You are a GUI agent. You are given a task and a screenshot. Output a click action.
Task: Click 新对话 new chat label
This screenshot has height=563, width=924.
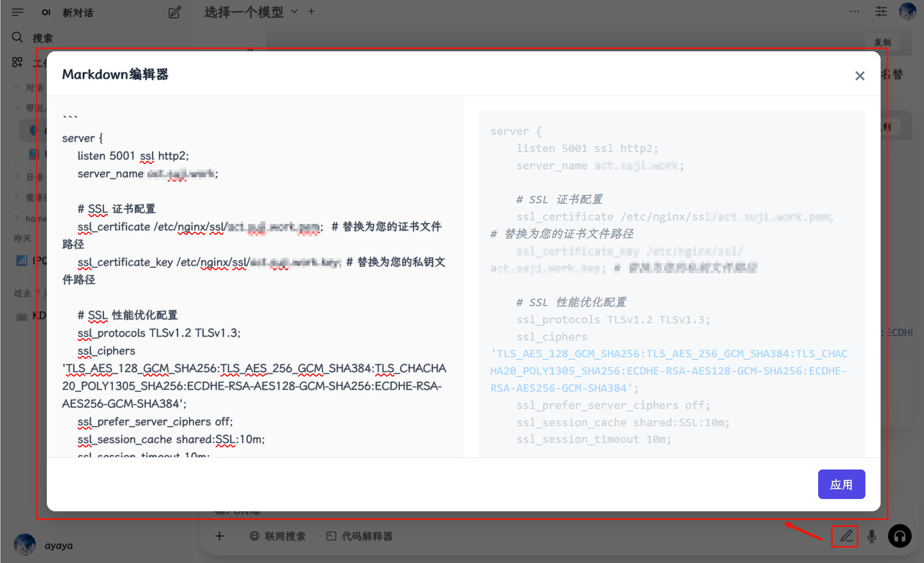tap(78, 12)
